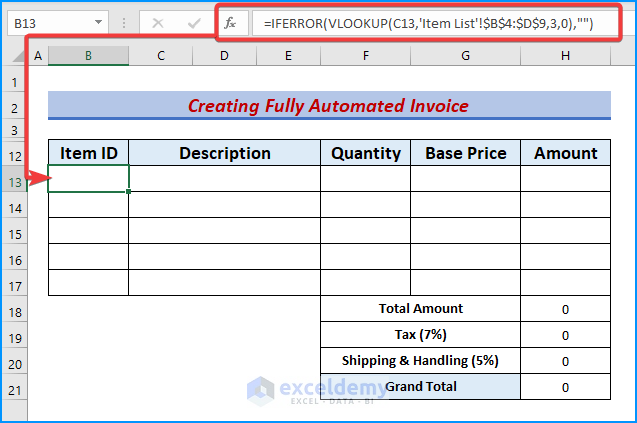Click the Shipping & Handling value 0 cell
Screen dimensions: 637x423
pos(566,361)
